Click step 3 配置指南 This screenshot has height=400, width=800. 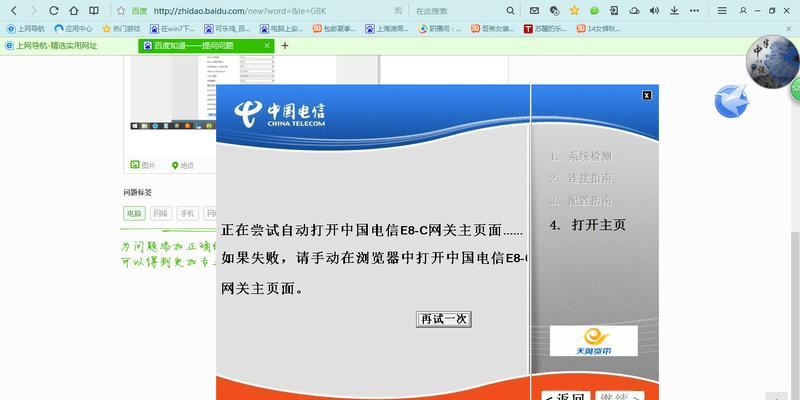point(581,201)
